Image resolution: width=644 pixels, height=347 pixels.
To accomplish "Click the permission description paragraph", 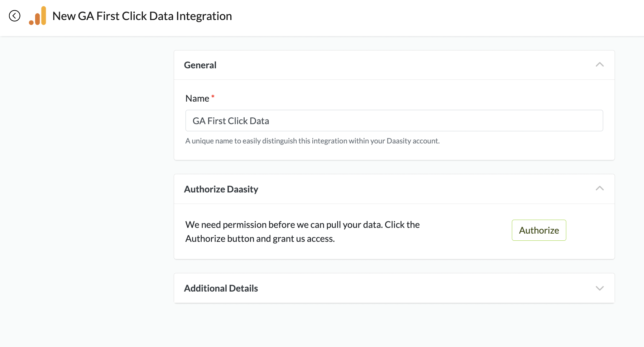I will coord(302,231).
